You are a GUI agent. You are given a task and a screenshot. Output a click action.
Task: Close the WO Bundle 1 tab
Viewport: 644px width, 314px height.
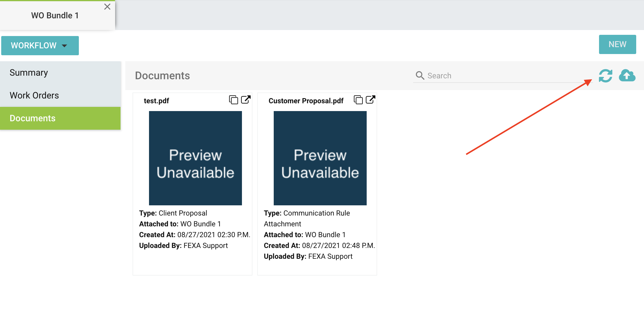[107, 7]
